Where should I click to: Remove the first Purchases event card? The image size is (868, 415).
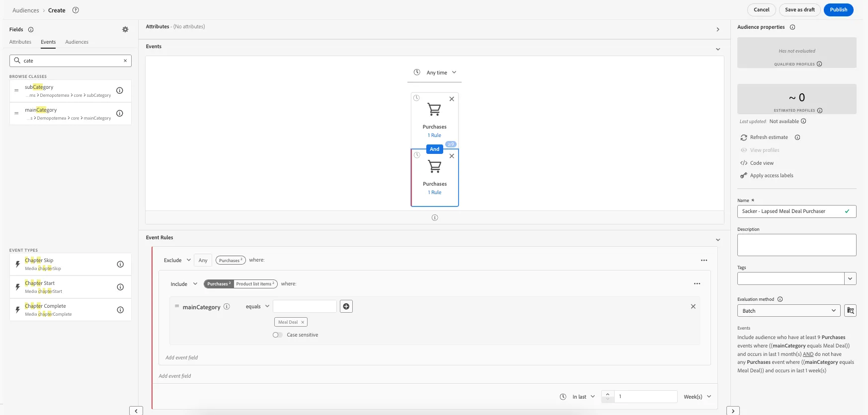pyautogui.click(x=452, y=99)
